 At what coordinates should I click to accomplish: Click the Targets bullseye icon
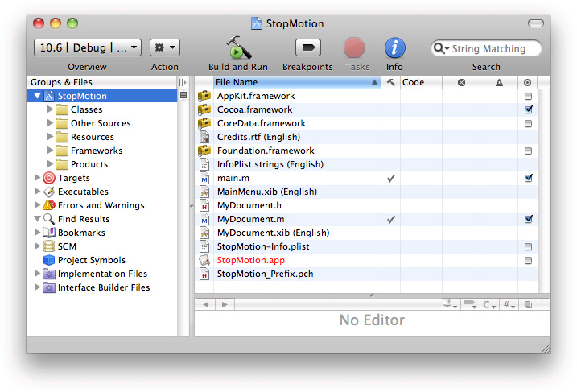click(49, 178)
